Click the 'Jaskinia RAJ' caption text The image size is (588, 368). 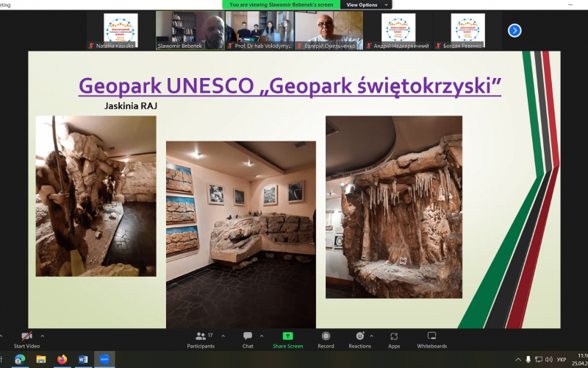point(131,106)
